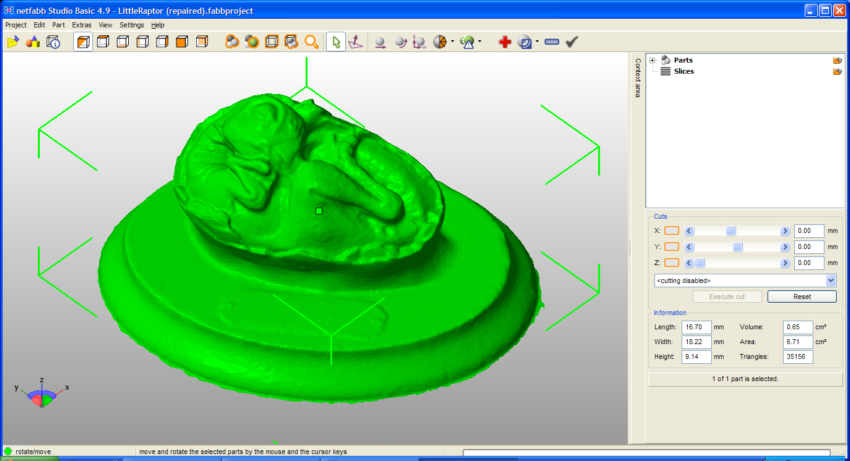This screenshot has width=850, height=461.
Task: Click the Y cut slider thumb
Action: coord(737,247)
